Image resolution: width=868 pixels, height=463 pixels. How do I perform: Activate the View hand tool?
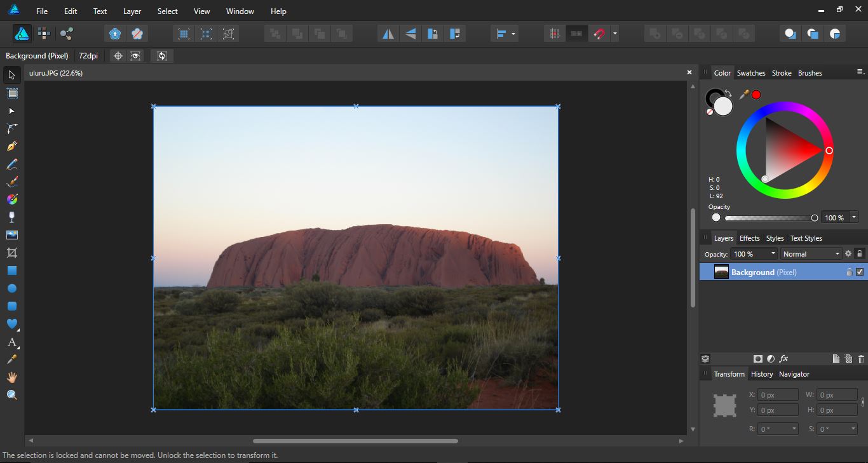(11, 377)
